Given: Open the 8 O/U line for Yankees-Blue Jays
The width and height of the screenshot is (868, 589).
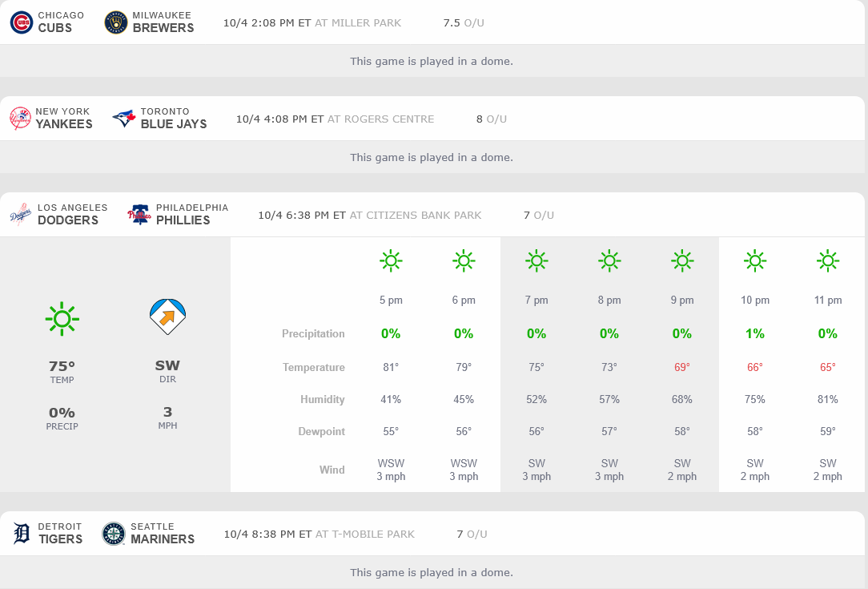Looking at the screenshot, I should pos(491,119).
